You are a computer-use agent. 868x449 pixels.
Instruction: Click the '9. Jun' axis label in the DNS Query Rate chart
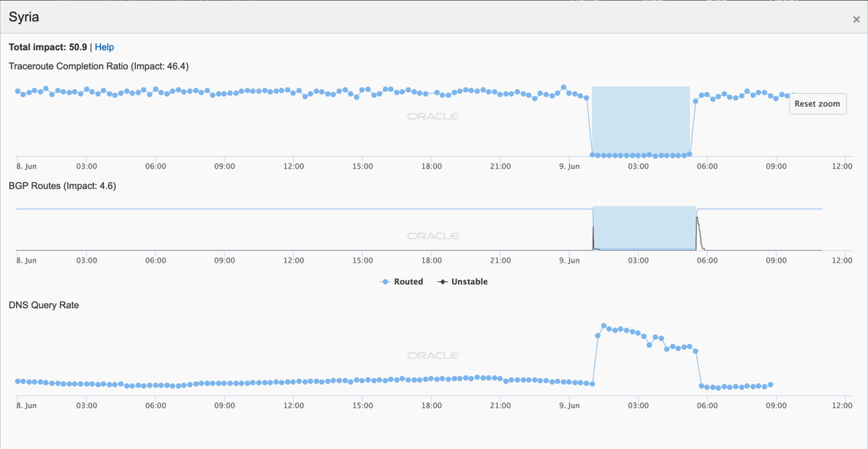pyautogui.click(x=569, y=406)
